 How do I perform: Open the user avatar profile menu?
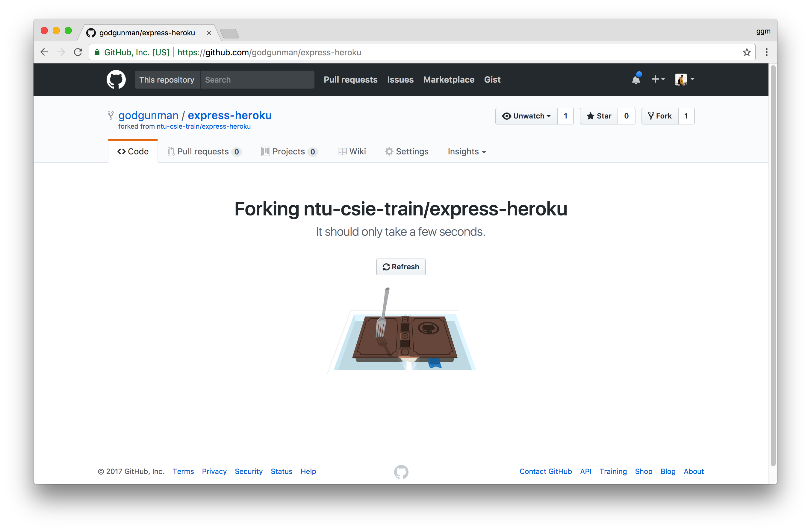(684, 79)
